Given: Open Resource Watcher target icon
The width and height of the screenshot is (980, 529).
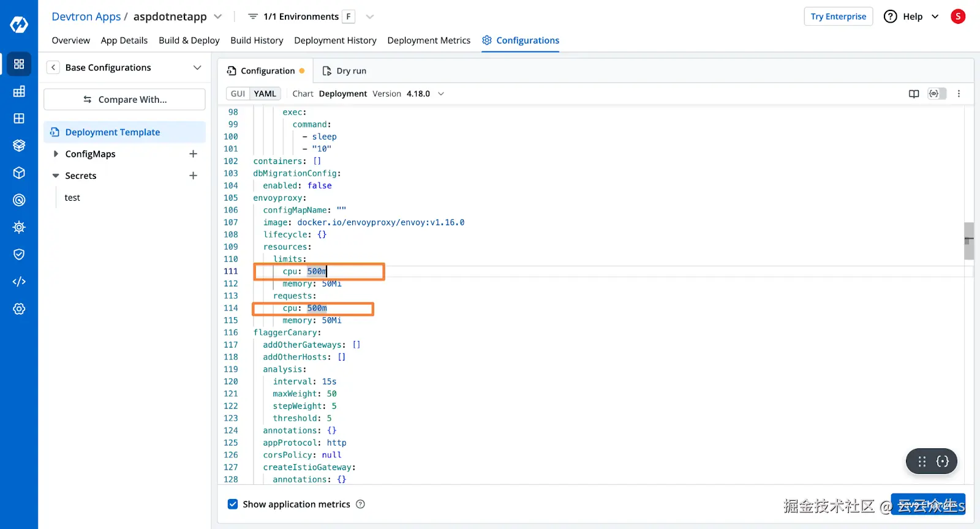Looking at the screenshot, I should (x=19, y=200).
